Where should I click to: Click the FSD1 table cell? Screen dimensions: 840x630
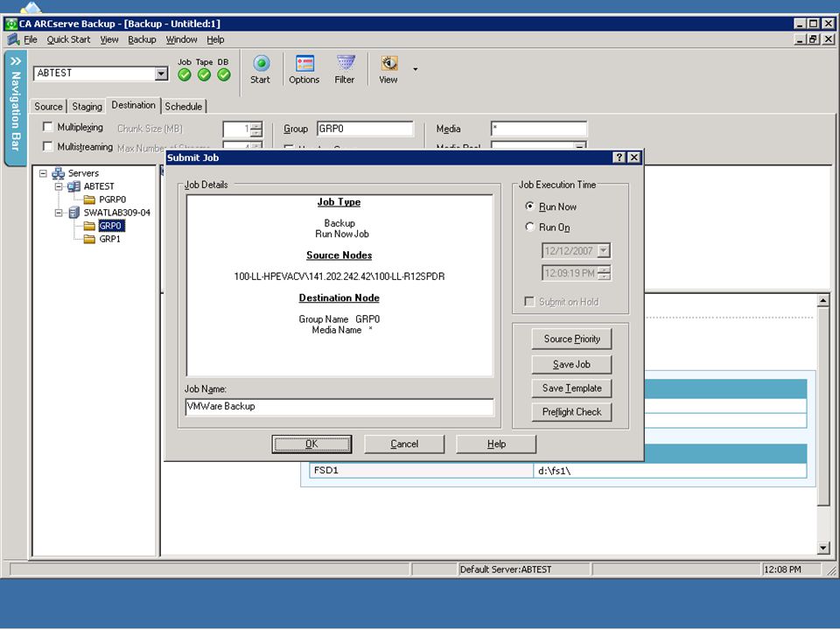tap(421, 471)
